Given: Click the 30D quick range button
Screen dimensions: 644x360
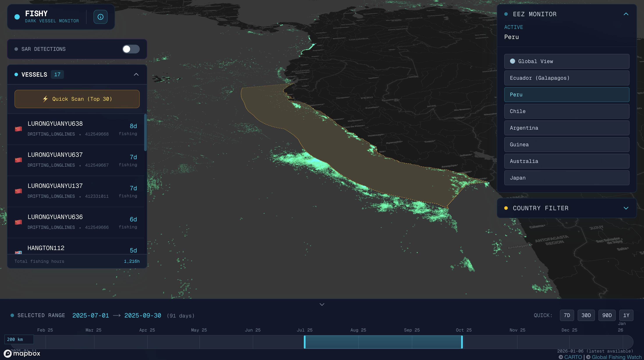Looking at the screenshot, I should 586,315.
